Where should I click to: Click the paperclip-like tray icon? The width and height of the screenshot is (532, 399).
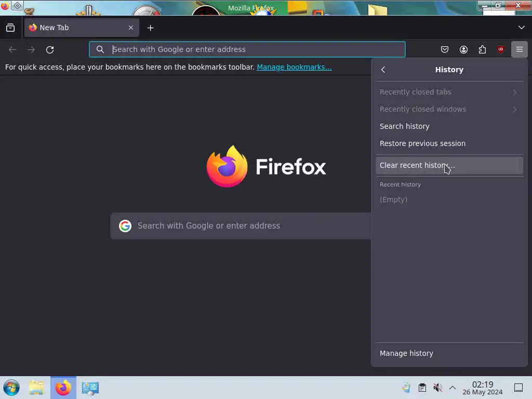pyautogui.click(x=406, y=388)
